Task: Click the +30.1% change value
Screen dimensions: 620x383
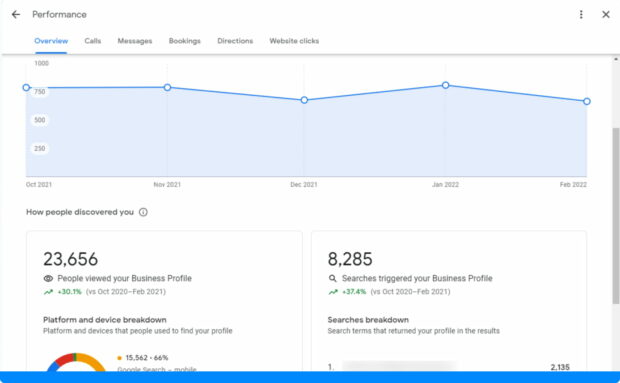Action: 70,292
